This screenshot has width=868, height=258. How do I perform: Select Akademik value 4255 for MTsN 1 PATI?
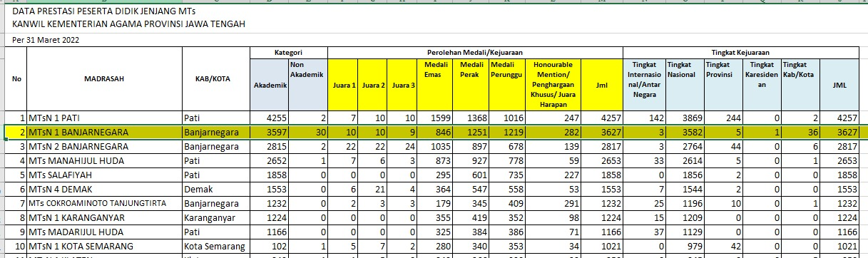270,118
